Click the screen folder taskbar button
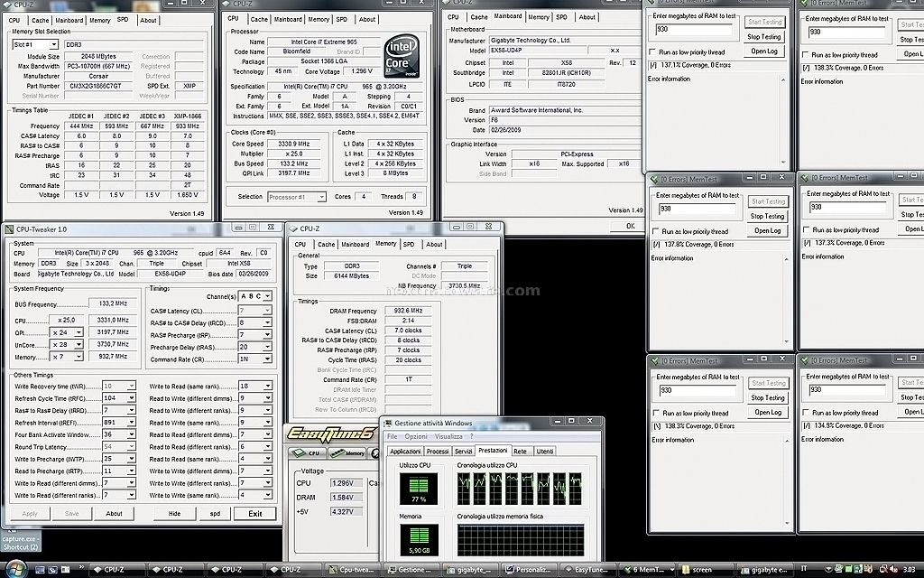The image size is (924, 578). tap(704, 570)
